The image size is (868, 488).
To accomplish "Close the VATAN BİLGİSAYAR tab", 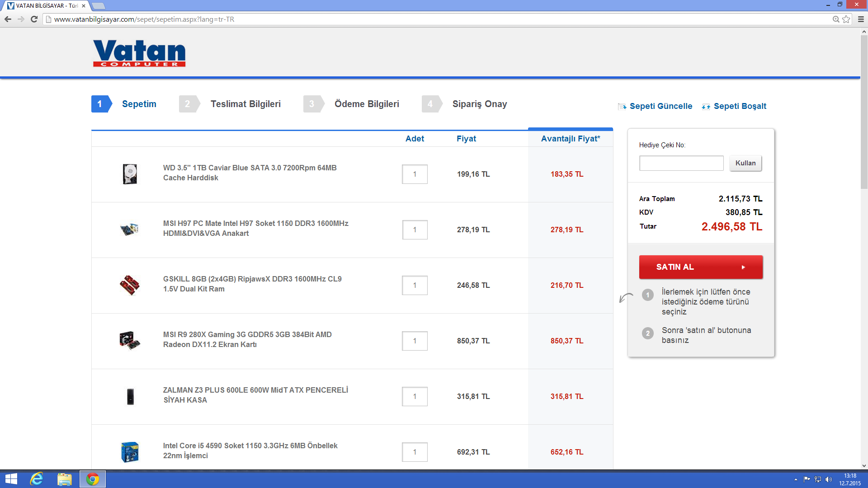I will pos(83,6).
